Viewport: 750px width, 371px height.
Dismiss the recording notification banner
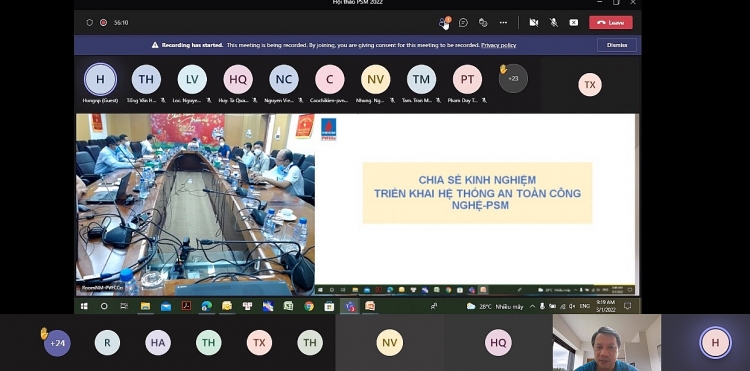coord(617,45)
